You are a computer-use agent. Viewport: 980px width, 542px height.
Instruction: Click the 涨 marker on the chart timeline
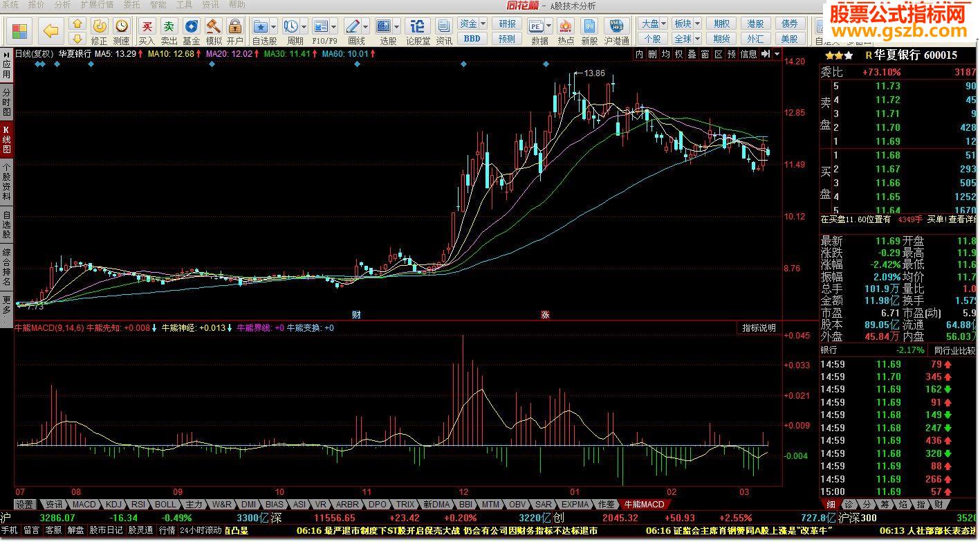(x=545, y=314)
